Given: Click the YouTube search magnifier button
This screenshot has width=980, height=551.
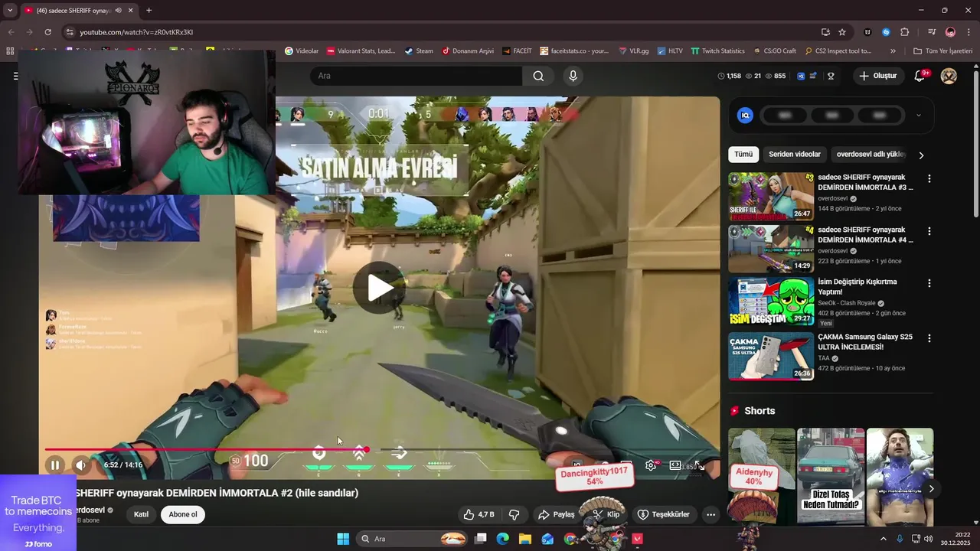Looking at the screenshot, I should (x=539, y=76).
